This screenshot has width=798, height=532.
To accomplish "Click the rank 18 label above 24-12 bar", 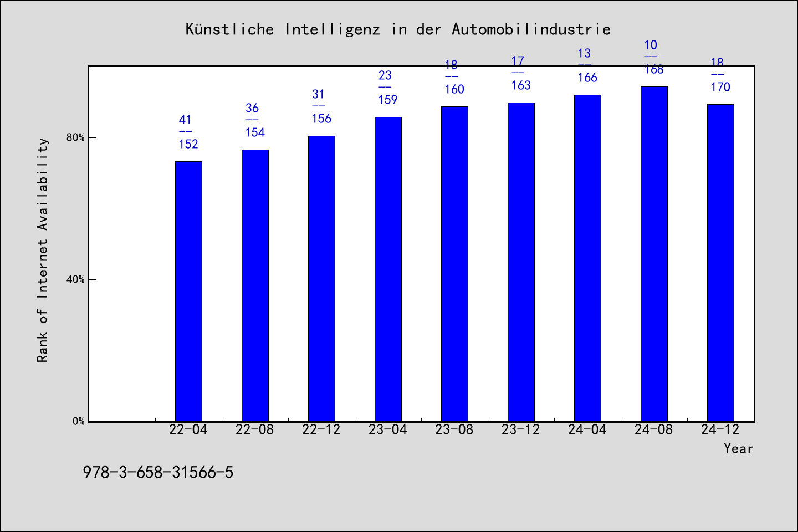I will pos(717,63).
